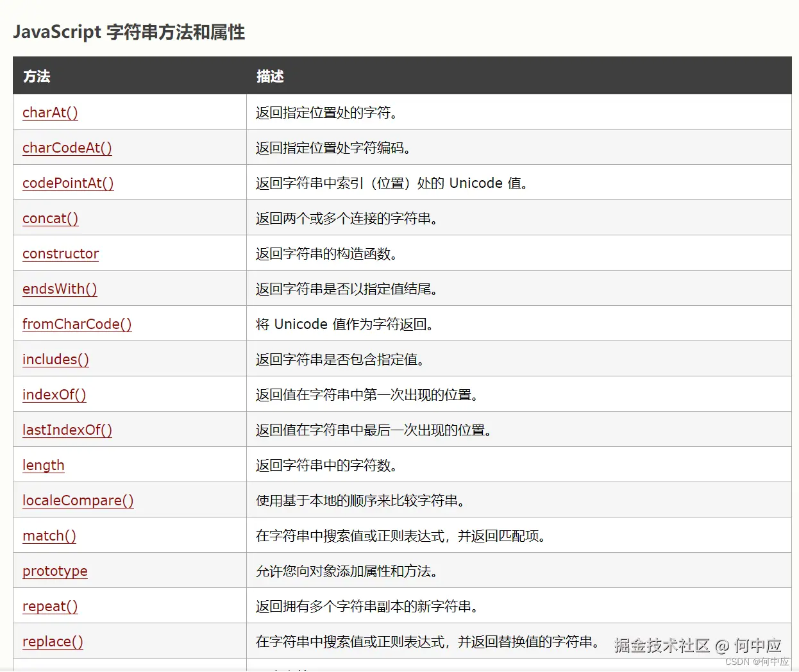Select description '返回值在字符串中最后一次出现的位置。'

click(x=374, y=430)
